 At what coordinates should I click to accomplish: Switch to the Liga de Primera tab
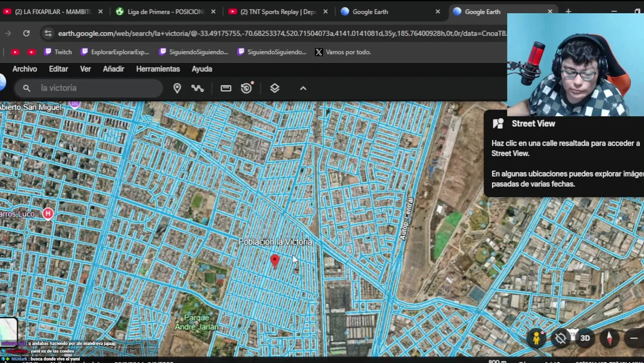coord(159,12)
